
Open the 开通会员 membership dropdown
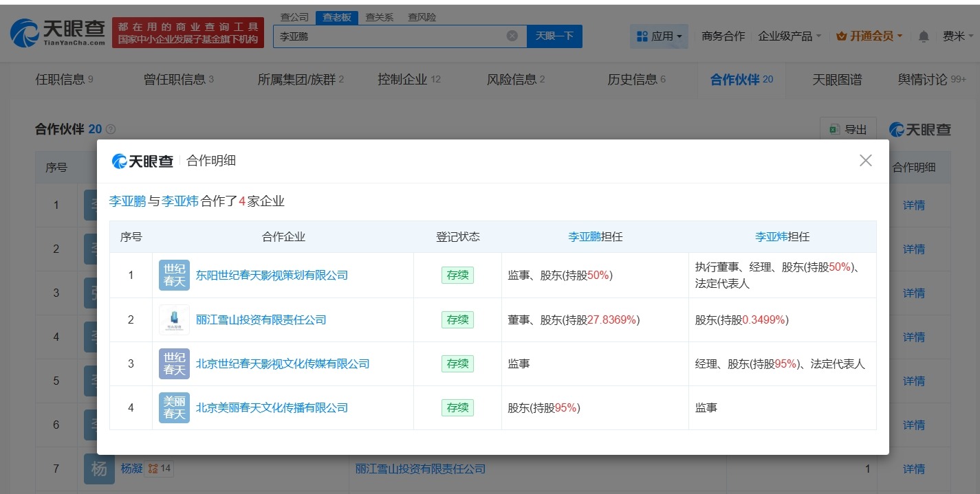click(x=869, y=36)
